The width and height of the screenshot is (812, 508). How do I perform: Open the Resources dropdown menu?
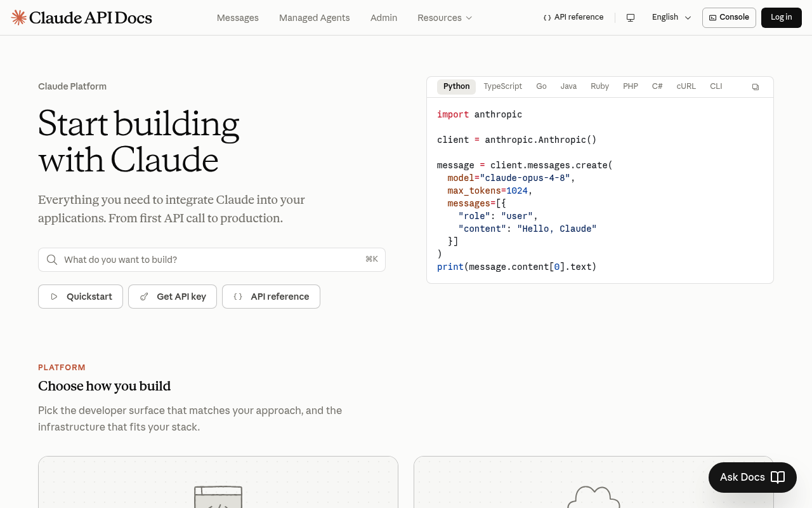tap(445, 18)
